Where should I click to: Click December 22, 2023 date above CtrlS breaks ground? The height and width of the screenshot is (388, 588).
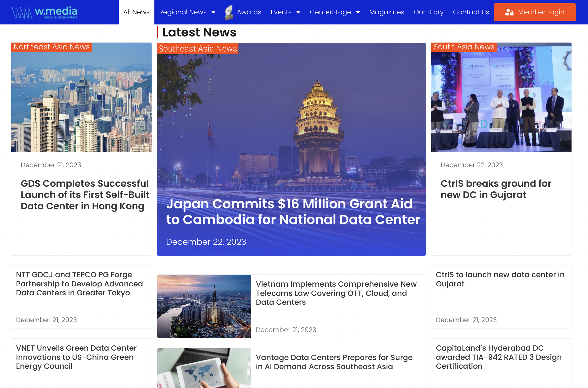coord(471,165)
